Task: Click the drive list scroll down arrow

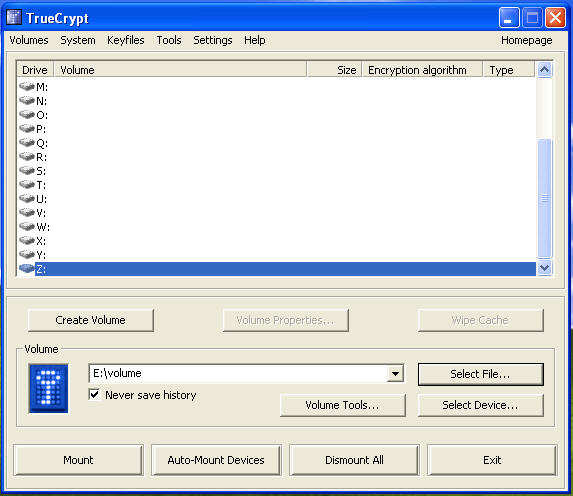Action: pyautogui.click(x=544, y=268)
